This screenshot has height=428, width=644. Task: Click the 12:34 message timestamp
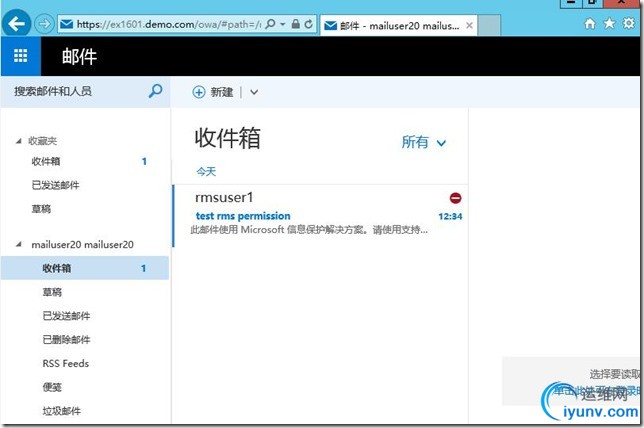tap(450, 216)
